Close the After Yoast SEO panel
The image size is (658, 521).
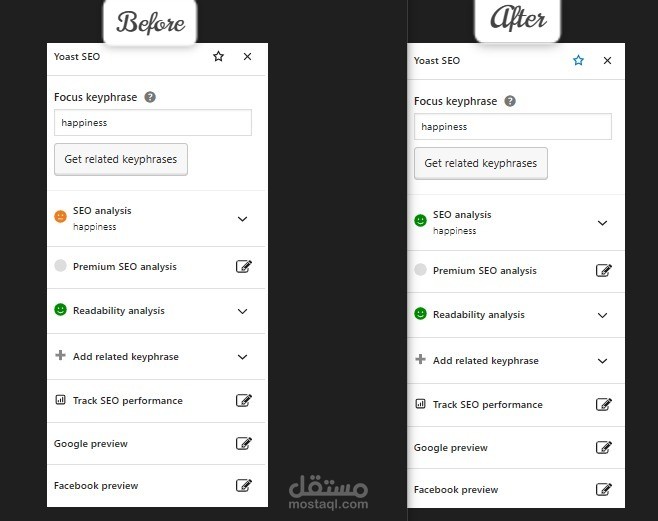[607, 60]
